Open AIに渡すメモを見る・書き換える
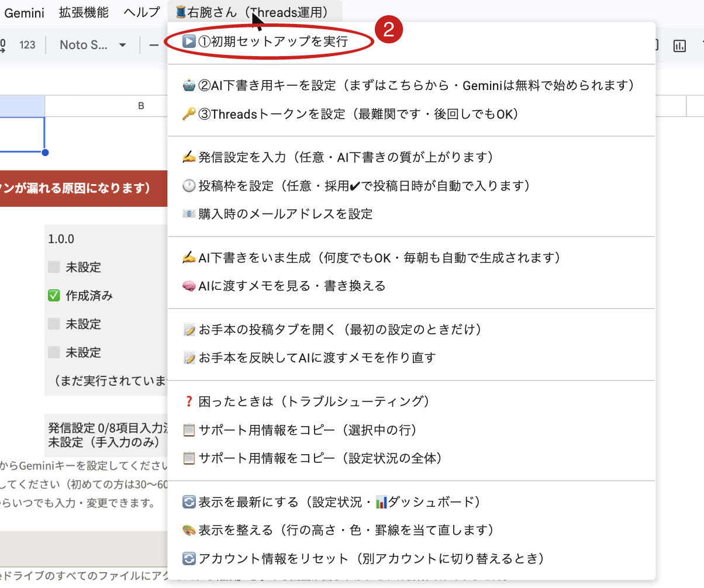 coord(412,286)
